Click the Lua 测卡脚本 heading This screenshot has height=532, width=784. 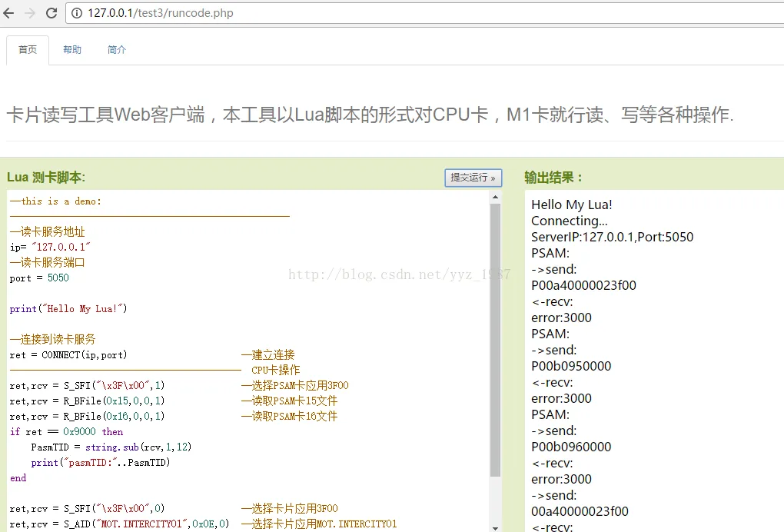click(x=46, y=178)
